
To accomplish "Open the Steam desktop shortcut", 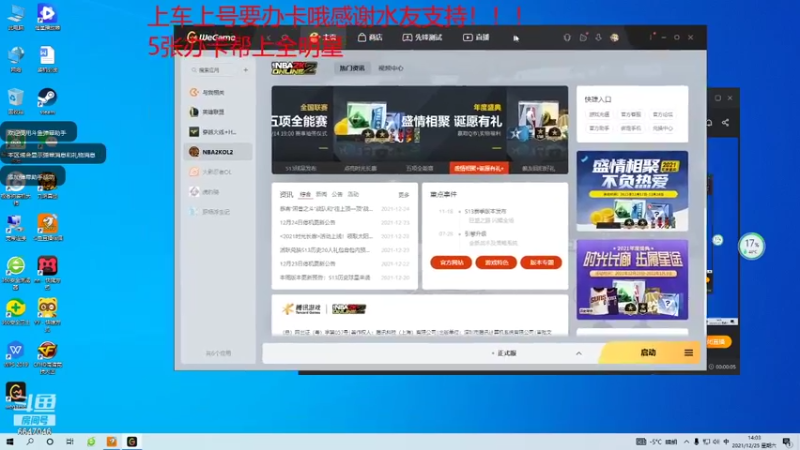I will coord(47,101).
